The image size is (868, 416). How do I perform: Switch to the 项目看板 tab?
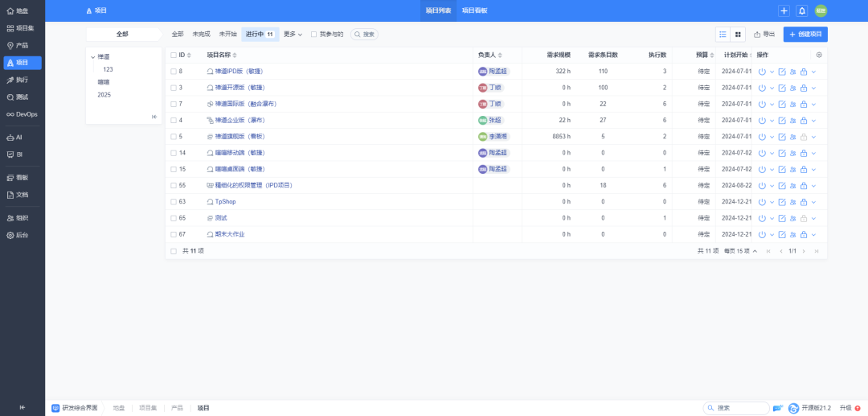pyautogui.click(x=474, y=10)
